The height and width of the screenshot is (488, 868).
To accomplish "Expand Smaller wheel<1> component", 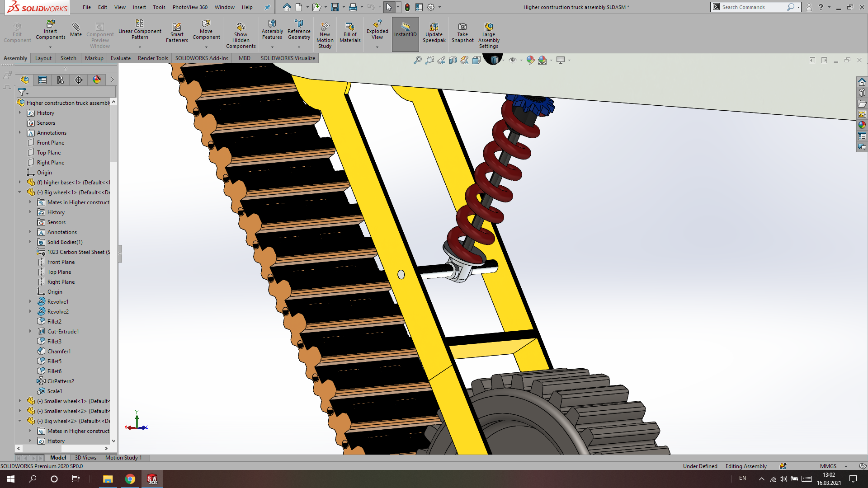I will [x=20, y=401].
